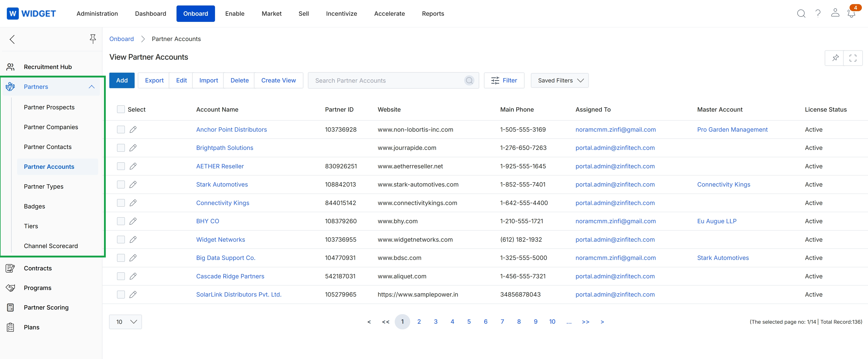Viewport: 868px width, 359px height.
Task: Open the Reports menu
Action: click(x=433, y=13)
